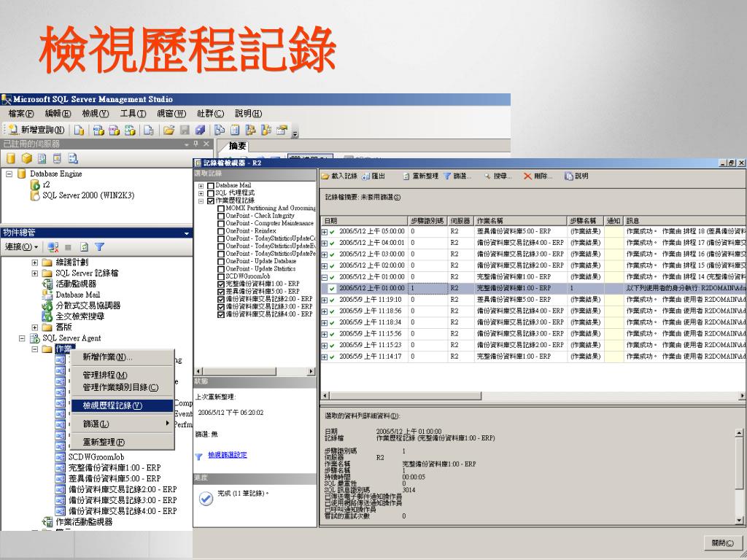This screenshot has width=747, height=560.
Task: Uncheck 差異備份資料庫5:00 - ERP checkbox
Action: [x=220, y=292]
